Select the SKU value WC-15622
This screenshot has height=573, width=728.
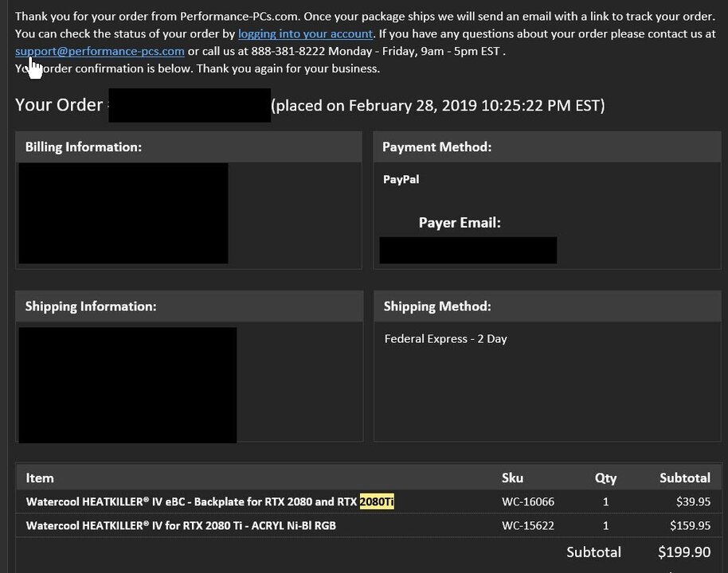click(527, 526)
